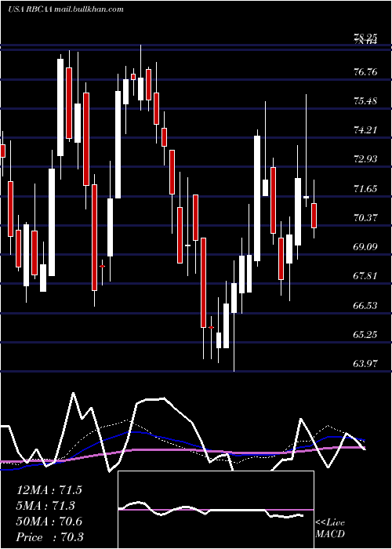Click the 75.48 price axis label
Image resolution: width=392 pixels, height=549 pixels.
point(365,101)
